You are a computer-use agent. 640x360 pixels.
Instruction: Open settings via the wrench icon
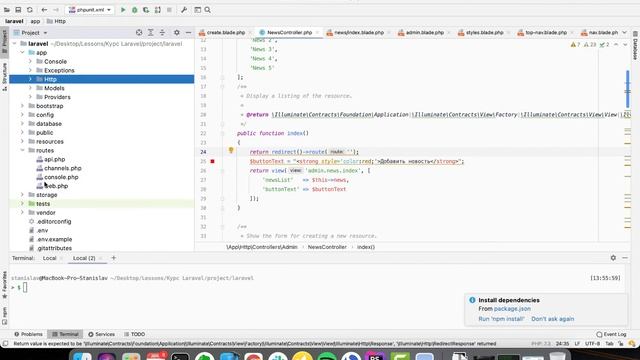point(184,9)
